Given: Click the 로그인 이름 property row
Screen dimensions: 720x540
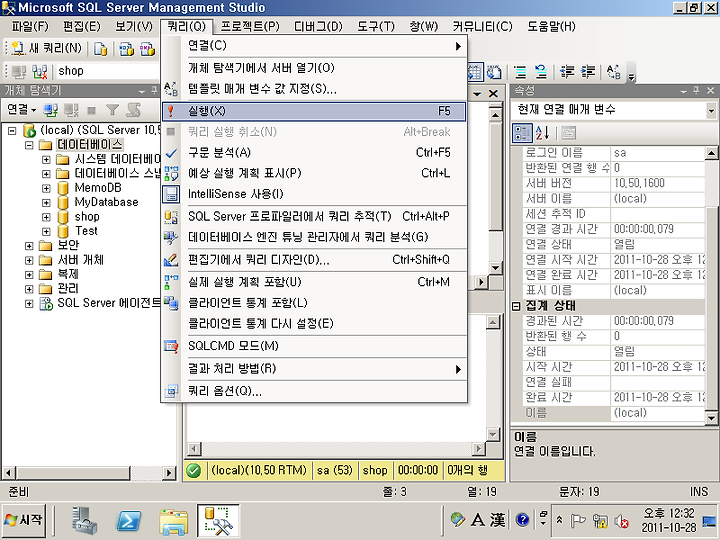Looking at the screenshot, I should coord(613,153).
